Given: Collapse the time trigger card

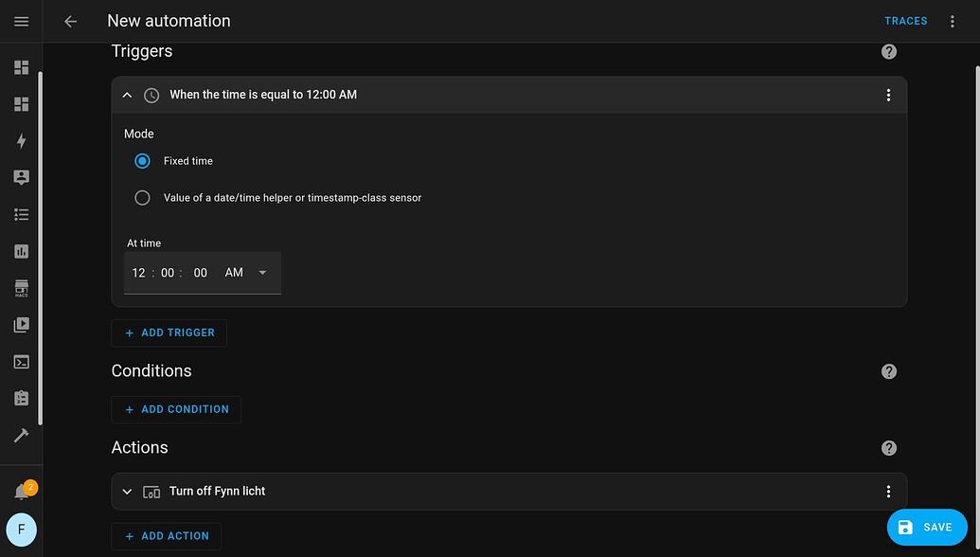Looking at the screenshot, I should point(126,95).
